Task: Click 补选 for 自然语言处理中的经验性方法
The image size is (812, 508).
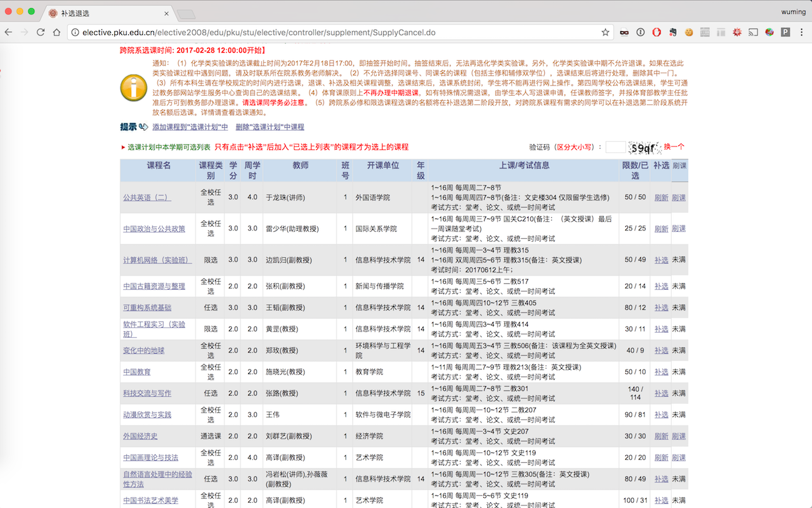Action: pos(661,479)
